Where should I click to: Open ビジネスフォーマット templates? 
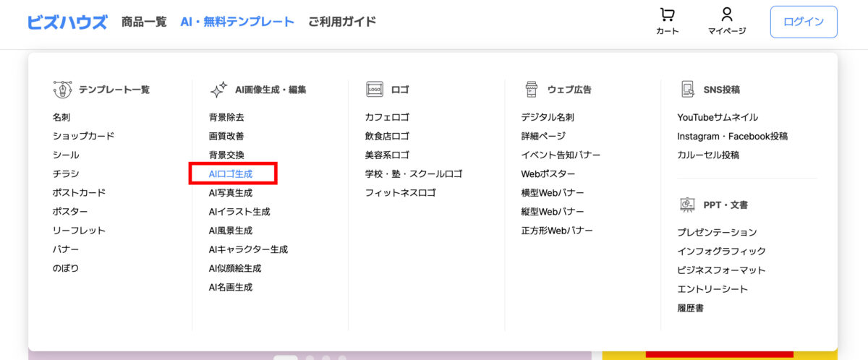(721, 270)
